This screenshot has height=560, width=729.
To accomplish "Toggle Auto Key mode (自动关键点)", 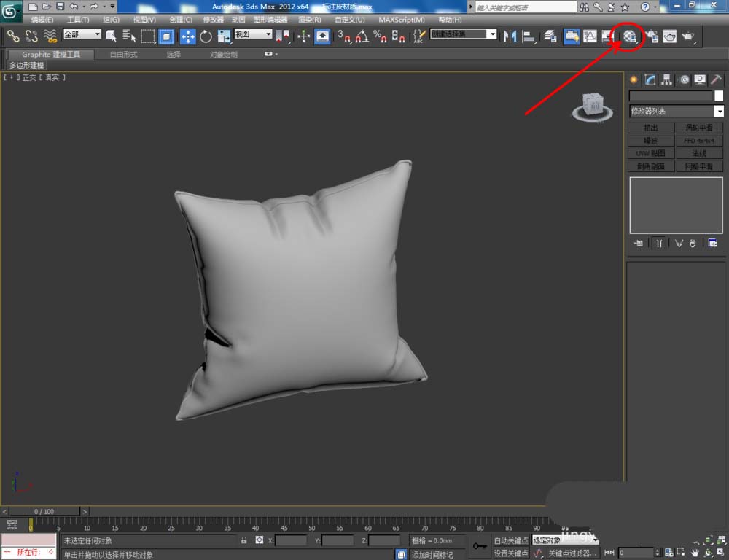I will 510,540.
